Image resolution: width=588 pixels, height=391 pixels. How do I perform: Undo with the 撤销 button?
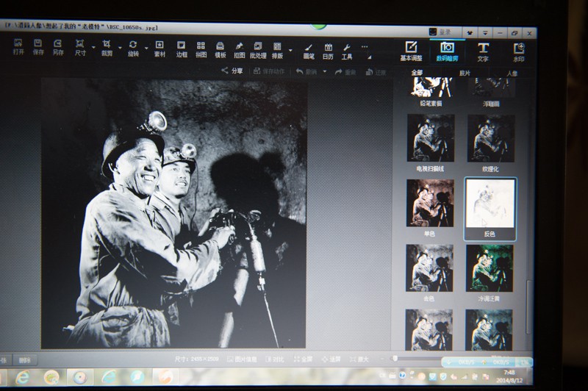[306, 71]
